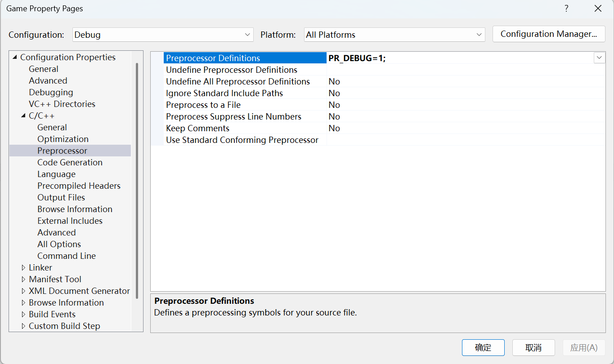Expand the XML Document Generator node
The height and width of the screenshot is (364, 614).
click(24, 290)
